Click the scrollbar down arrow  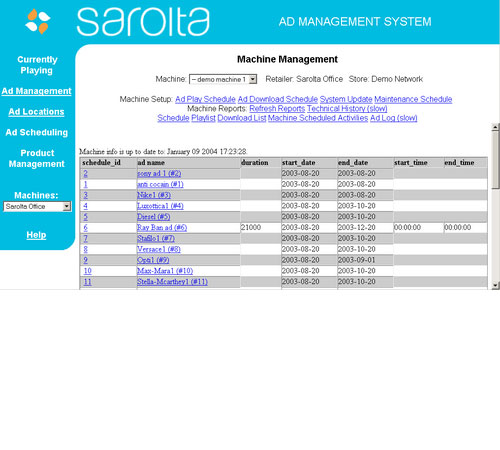[x=496, y=285]
